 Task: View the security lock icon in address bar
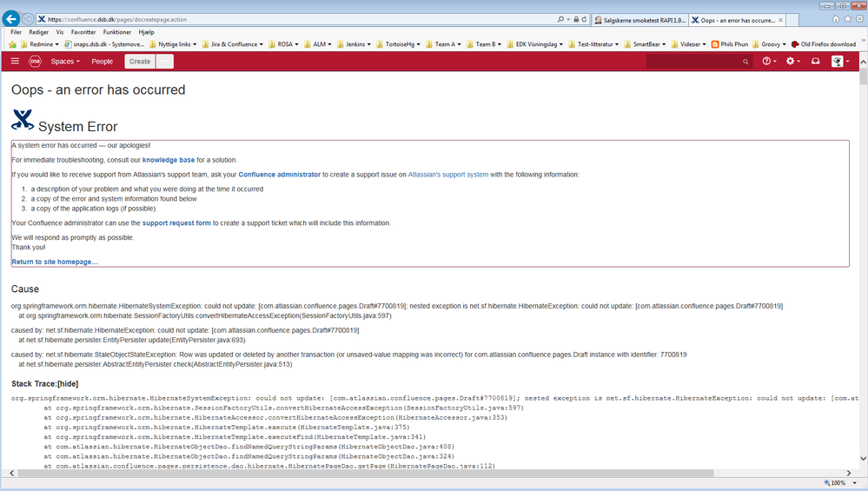576,19
